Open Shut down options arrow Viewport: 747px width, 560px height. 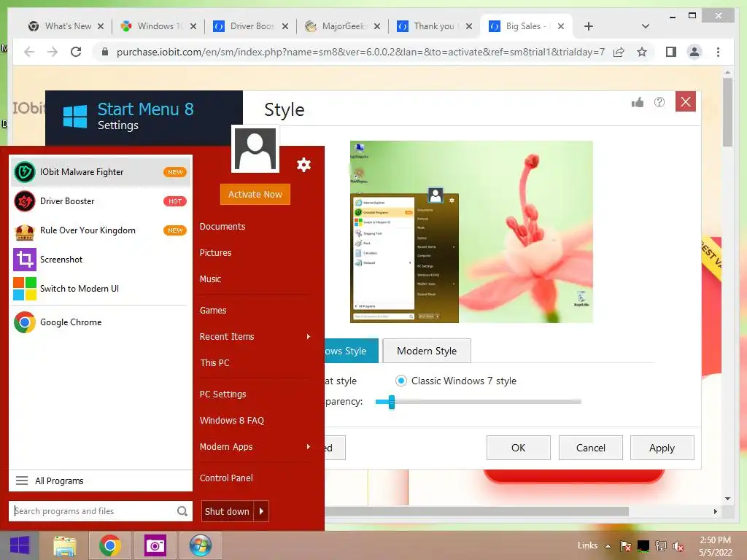click(262, 511)
